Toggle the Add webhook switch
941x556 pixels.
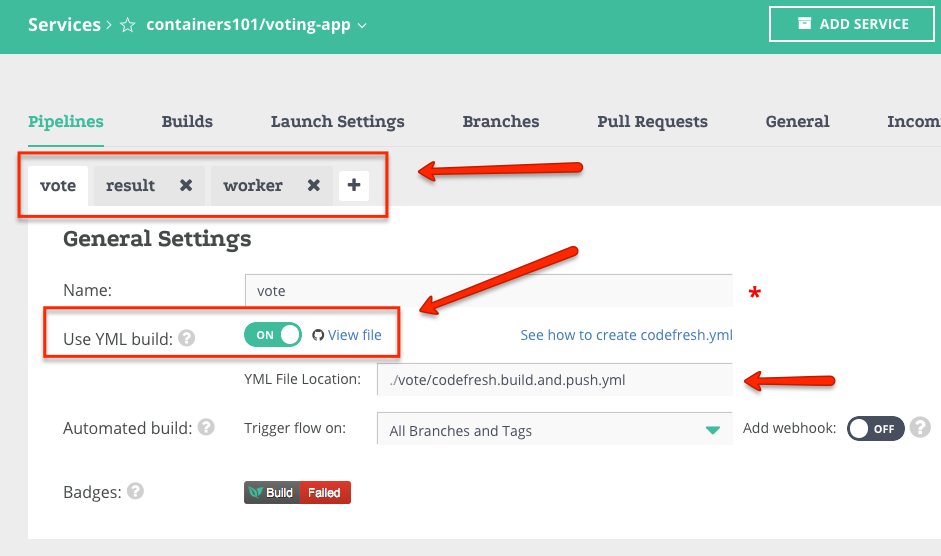[x=876, y=429]
